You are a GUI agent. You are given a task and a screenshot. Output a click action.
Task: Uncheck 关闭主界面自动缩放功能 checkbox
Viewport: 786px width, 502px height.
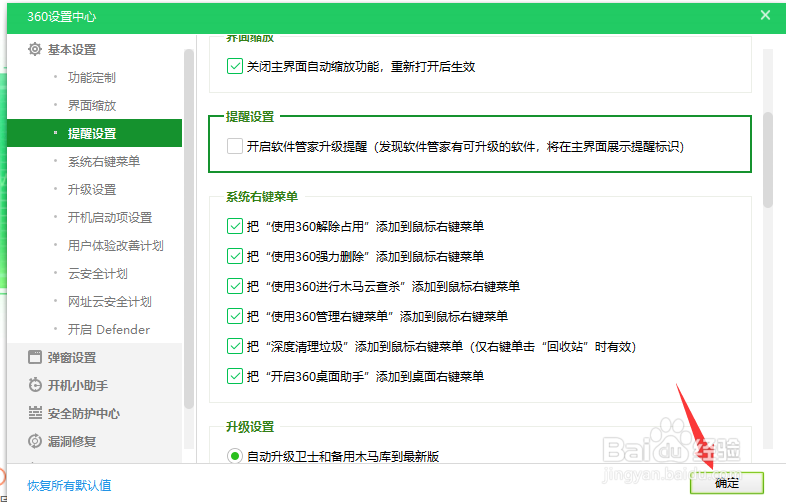(x=235, y=66)
